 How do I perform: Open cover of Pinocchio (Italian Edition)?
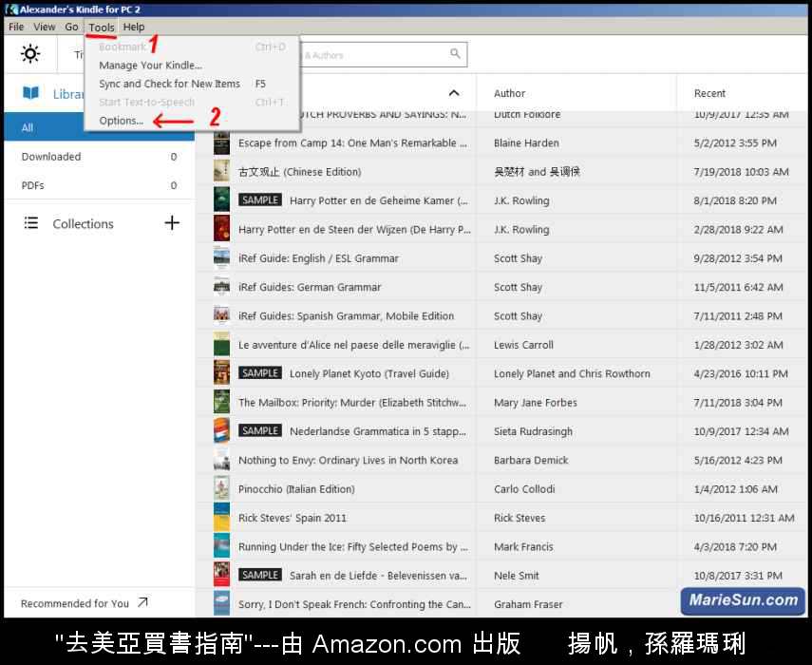221,489
